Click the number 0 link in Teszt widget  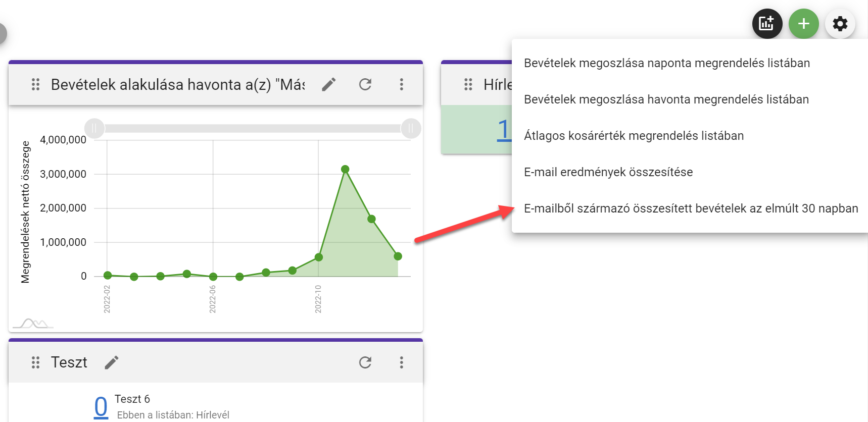click(x=101, y=407)
